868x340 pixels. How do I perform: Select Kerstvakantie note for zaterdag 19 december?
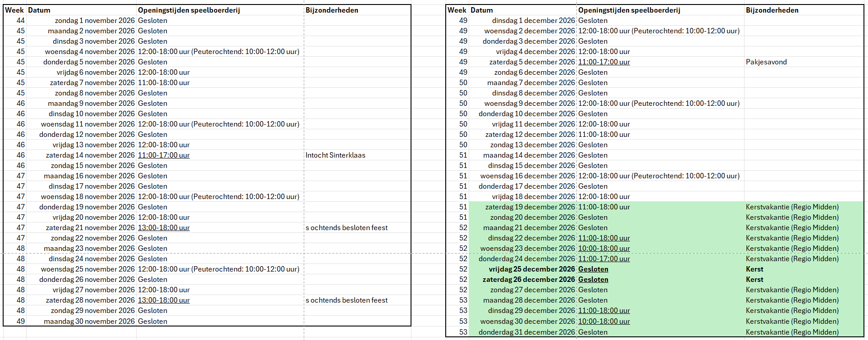(x=792, y=207)
